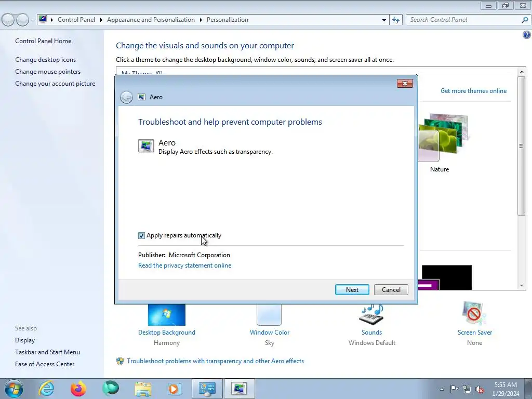
Task: Switch to Control Panel taskbar button
Action: tap(207, 389)
